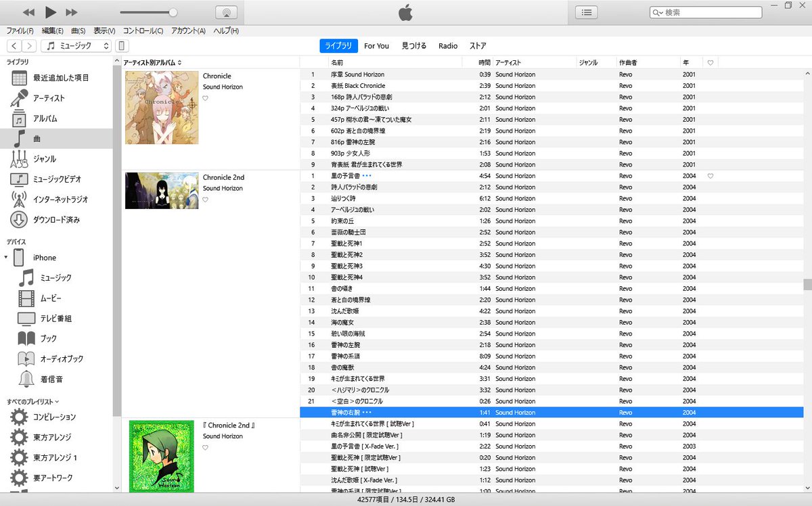Viewport: 812px width, 506px height.
Task: Open the AirPlay output button
Action: pos(225,12)
